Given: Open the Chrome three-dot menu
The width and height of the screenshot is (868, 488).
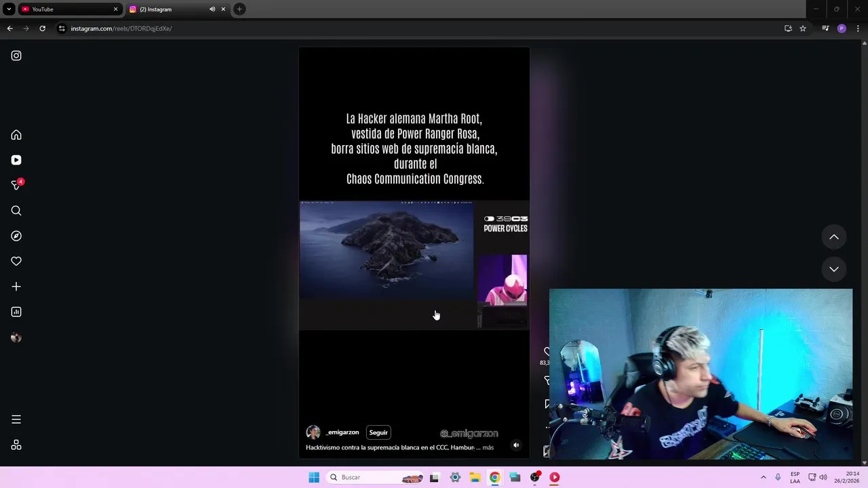Looking at the screenshot, I should [x=858, y=28].
